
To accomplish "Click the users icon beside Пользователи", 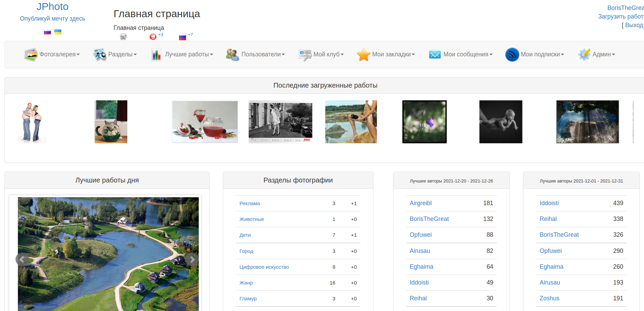I will [x=232, y=54].
